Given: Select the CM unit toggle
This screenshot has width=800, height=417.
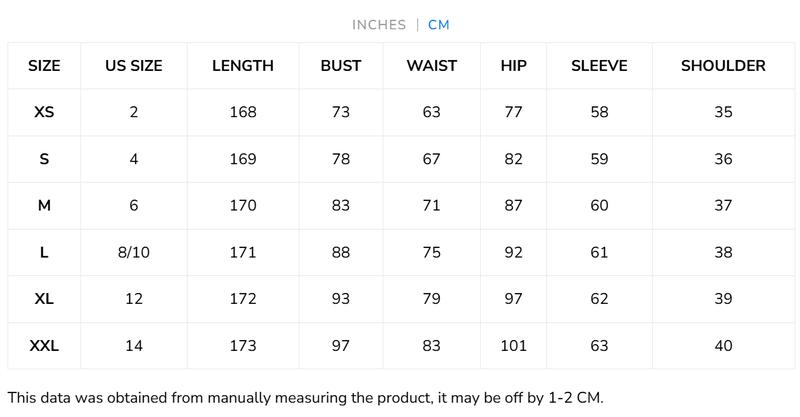Looking at the screenshot, I should coord(439,25).
